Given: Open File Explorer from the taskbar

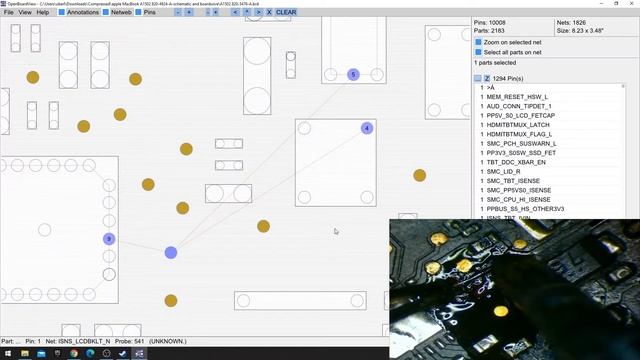Looking at the screenshot, I should coord(25,353).
